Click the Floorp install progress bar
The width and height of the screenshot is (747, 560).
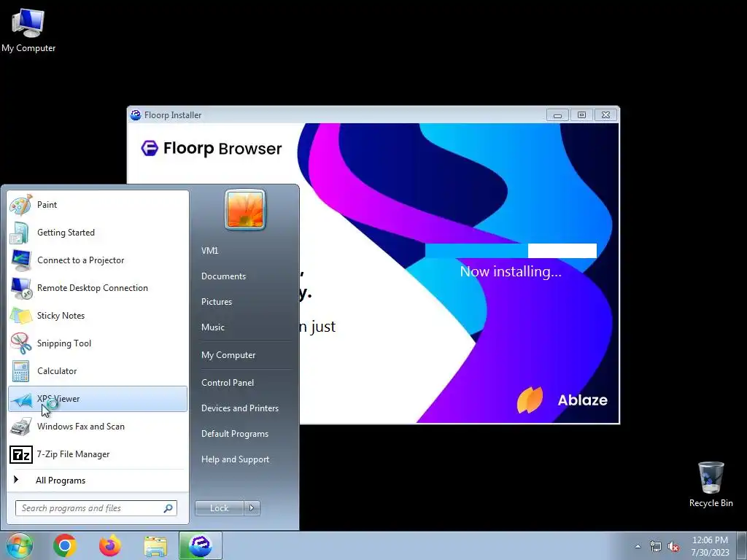511,251
